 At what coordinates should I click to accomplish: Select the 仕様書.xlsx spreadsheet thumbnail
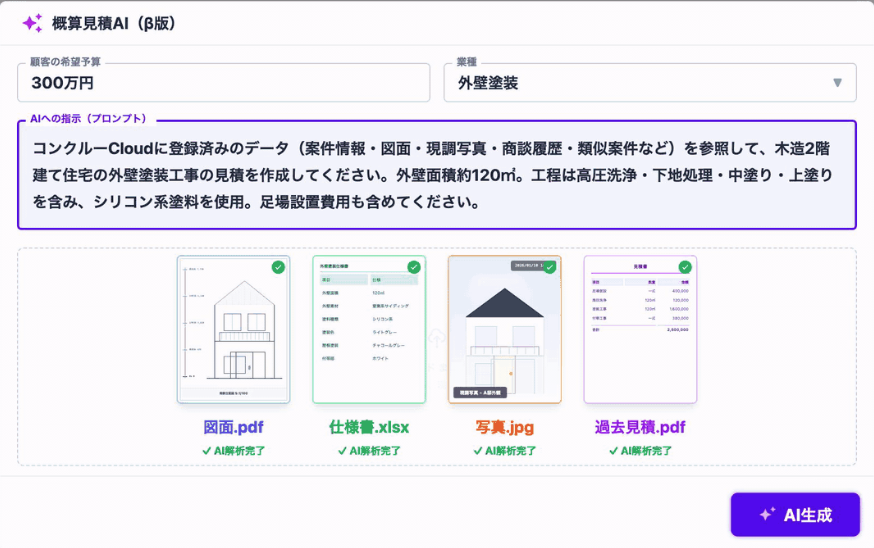click(369, 330)
